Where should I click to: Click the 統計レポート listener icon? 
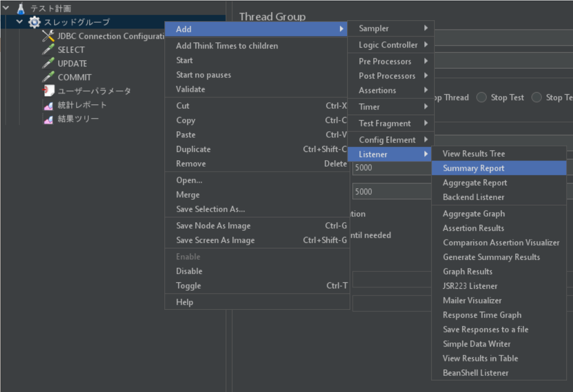tap(48, 105)
